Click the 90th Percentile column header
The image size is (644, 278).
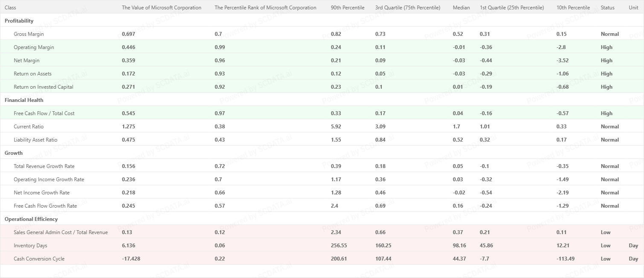pyautogui.click(x=348, y=8)
